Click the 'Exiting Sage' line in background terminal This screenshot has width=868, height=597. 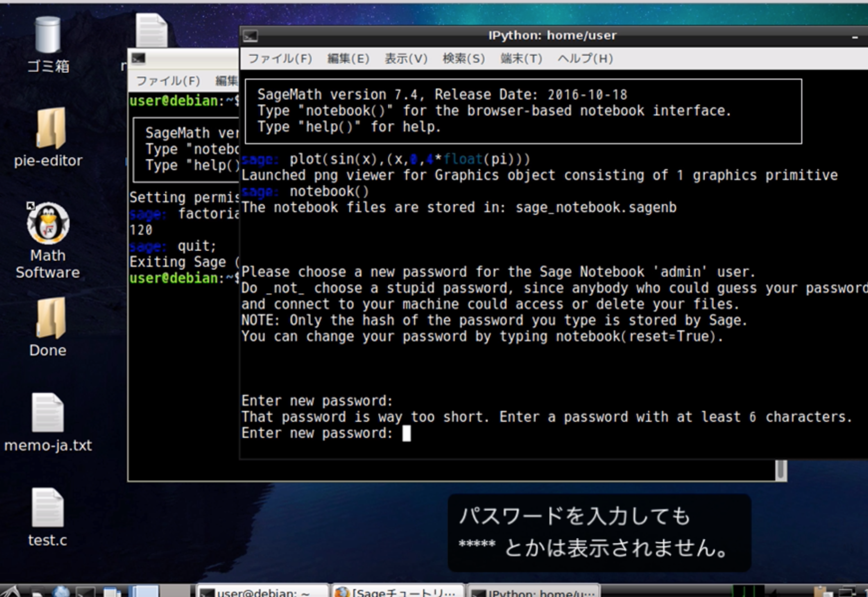tap(184, 262)
